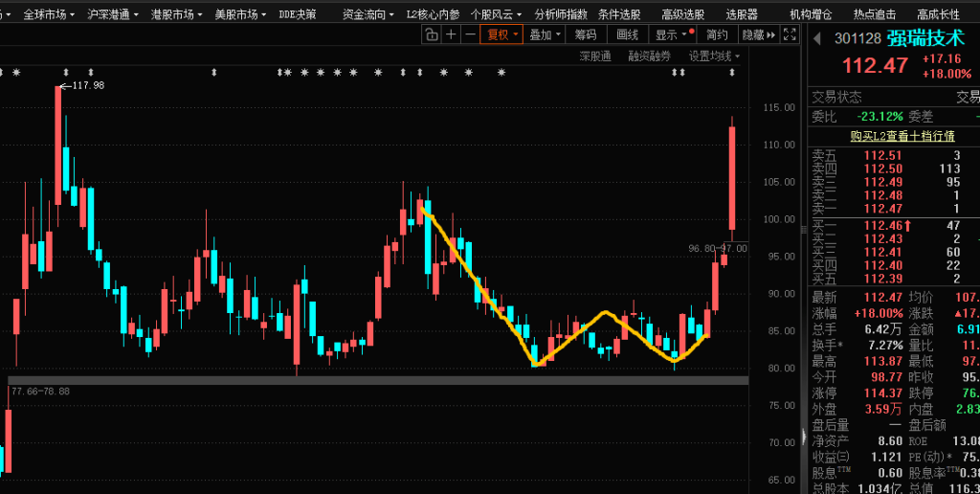Zoom out chart with the minus icon
The height and width of the screenshot is (494, 980).
pos(470,35)
